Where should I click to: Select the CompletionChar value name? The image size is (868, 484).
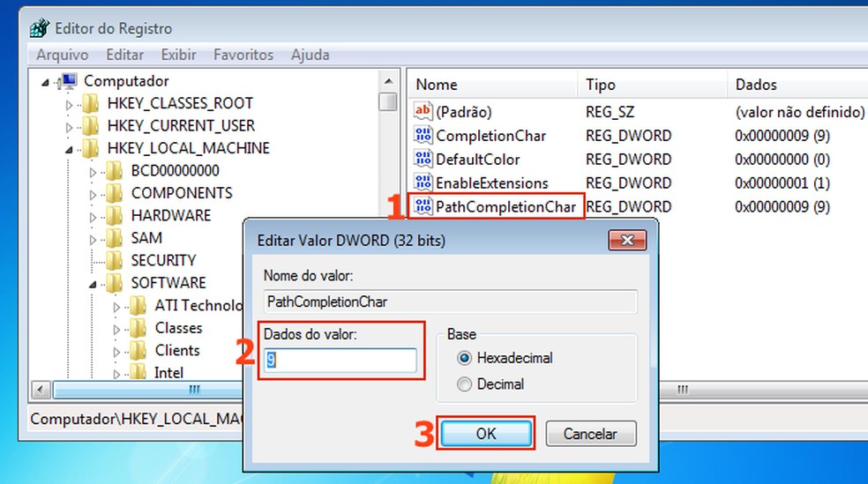click(x=490, y=136)
